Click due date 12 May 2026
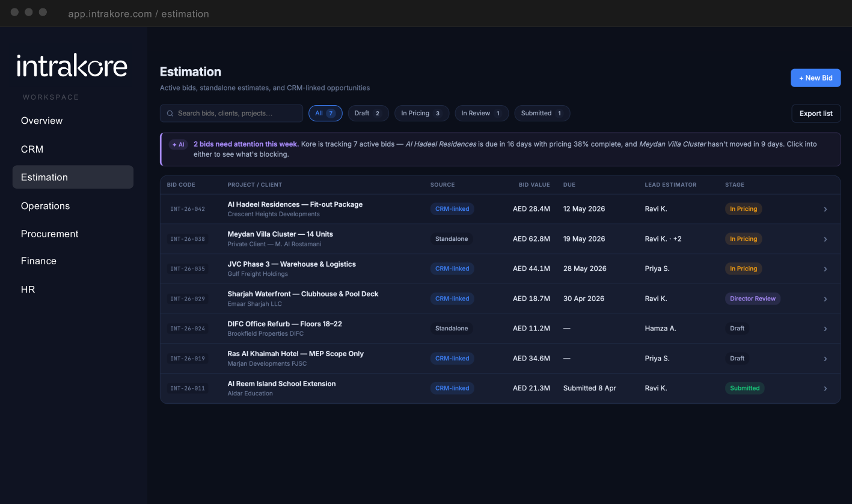The image size is (852, 504). click(584, 209)
